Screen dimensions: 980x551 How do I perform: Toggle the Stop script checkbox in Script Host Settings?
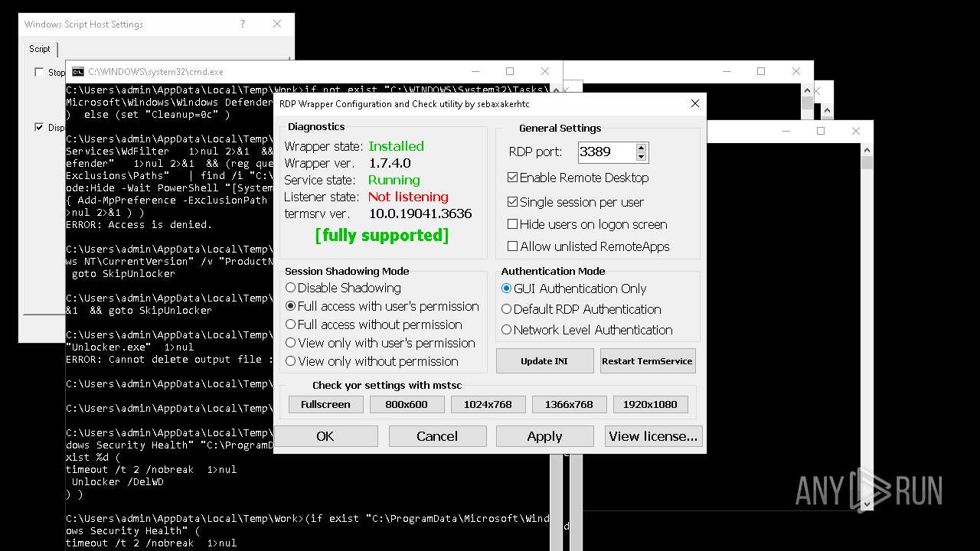coord(39,72)
